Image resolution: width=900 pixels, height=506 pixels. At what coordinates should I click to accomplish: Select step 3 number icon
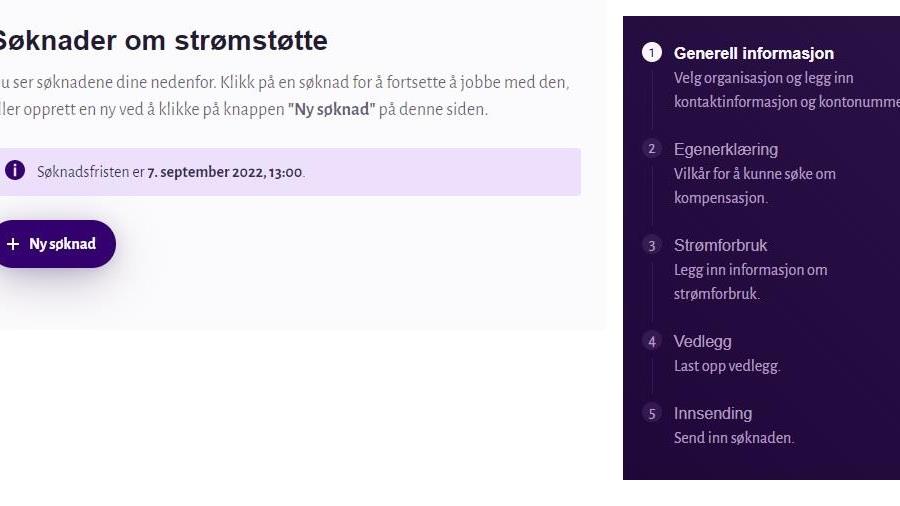[x=651, y=245]
